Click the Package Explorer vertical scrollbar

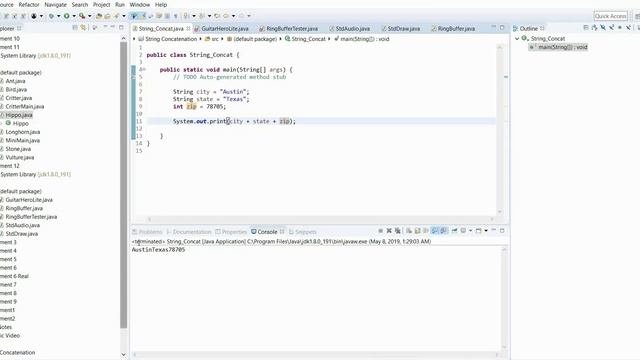[124, 184]
